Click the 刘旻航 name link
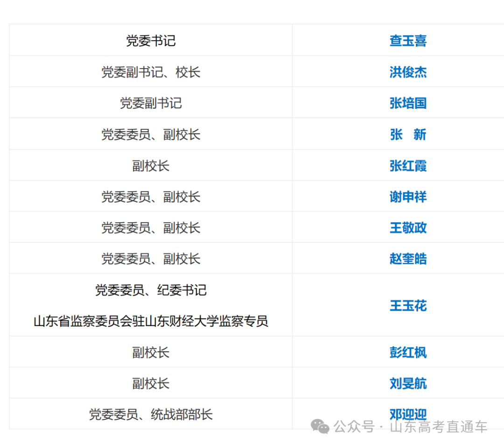This screenshot has width=504, height=447. click(x=408, y=383)
